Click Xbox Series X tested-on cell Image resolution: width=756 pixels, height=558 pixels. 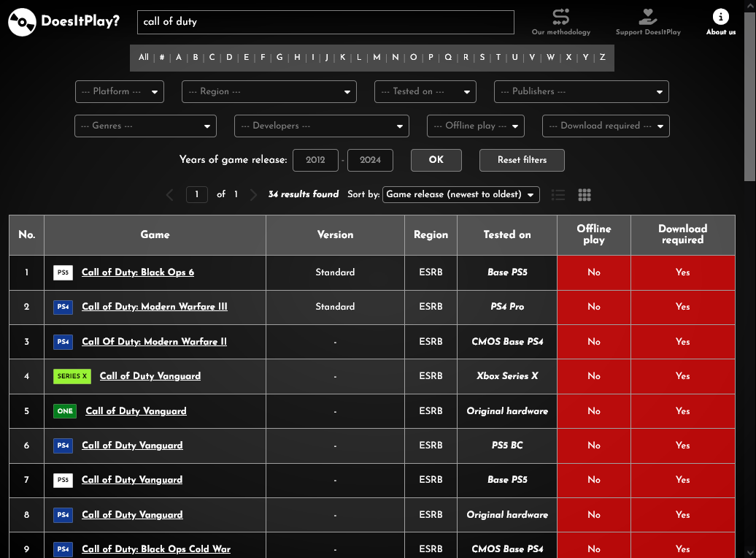pyautogui.click(x=507, y=376)
